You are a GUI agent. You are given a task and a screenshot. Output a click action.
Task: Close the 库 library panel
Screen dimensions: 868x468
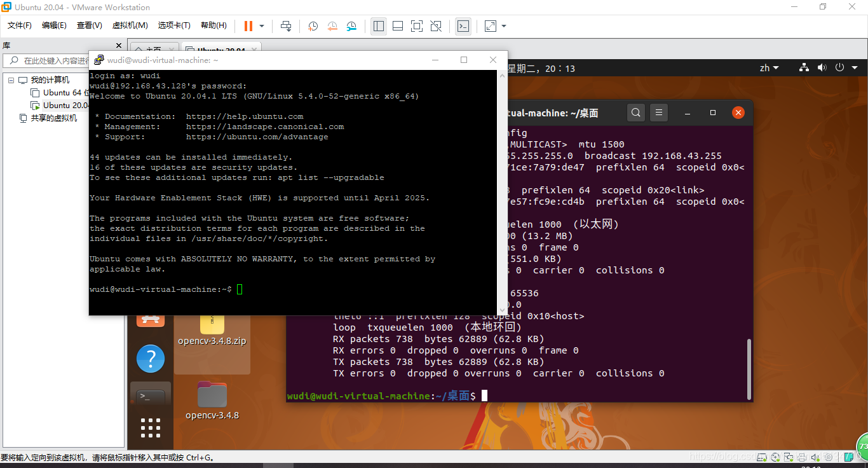click(x=118, y=45)
